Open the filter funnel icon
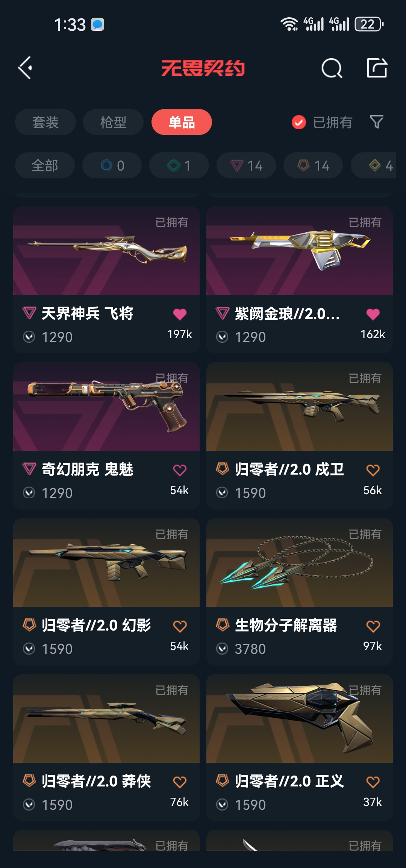The width and height of the screenshot is (406, 868). pos(377,122)
